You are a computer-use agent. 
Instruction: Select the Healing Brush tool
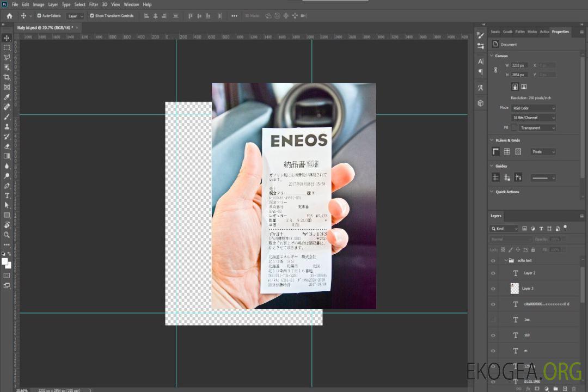tap(7, 107)
